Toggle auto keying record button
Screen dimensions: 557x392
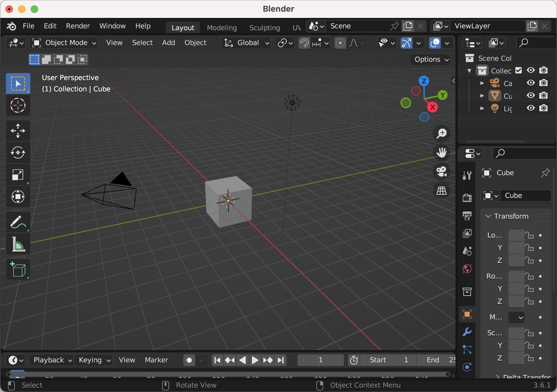click(x=189, y=360)
